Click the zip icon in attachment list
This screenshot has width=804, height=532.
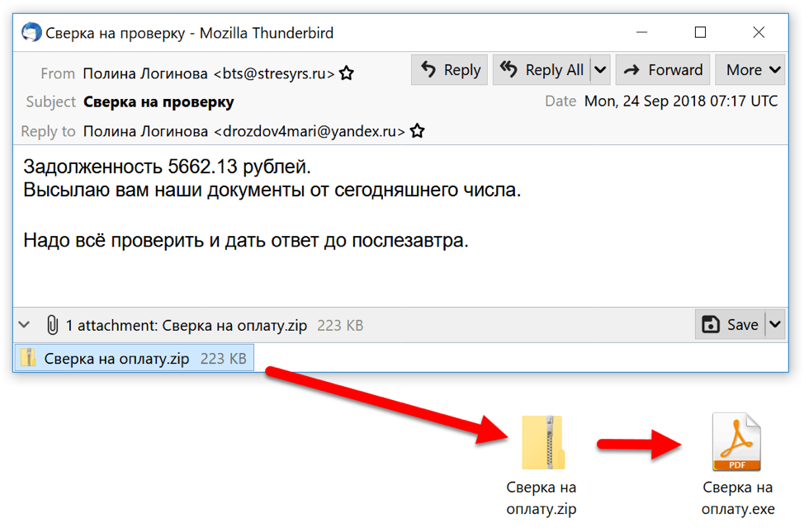click(30, 358)
